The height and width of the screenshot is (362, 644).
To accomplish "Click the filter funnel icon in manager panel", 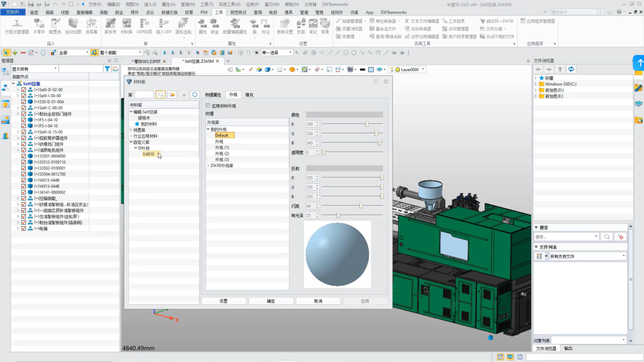I will coord(108,69).
